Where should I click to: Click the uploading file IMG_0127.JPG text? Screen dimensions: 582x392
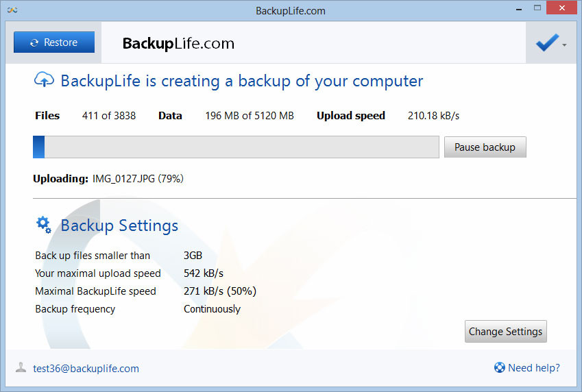tap(138, 179)
